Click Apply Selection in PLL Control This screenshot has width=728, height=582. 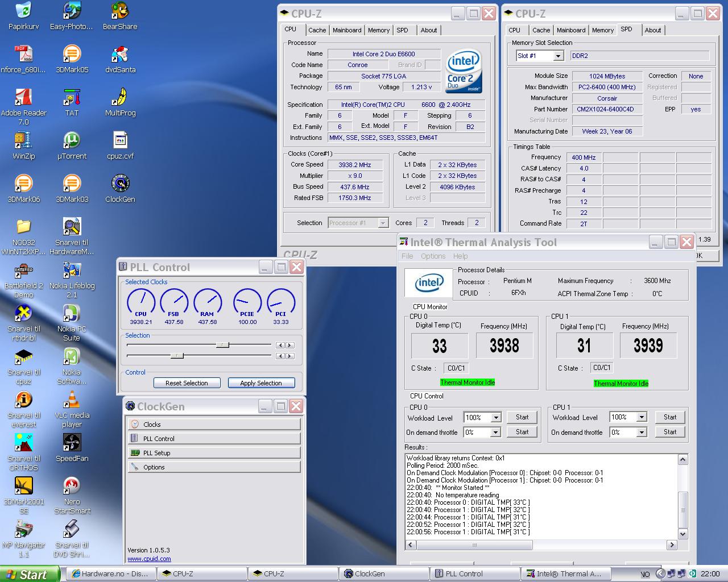click(x=261, y=383)
